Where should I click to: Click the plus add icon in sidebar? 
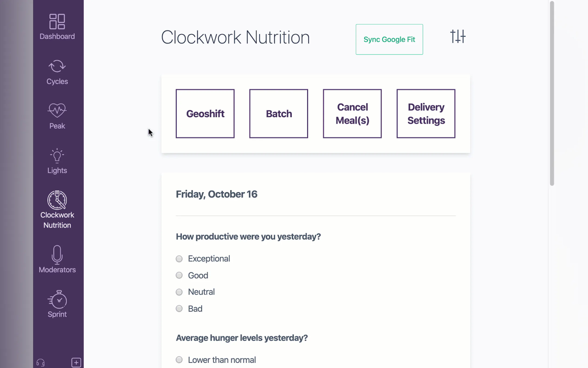point(76,363)
